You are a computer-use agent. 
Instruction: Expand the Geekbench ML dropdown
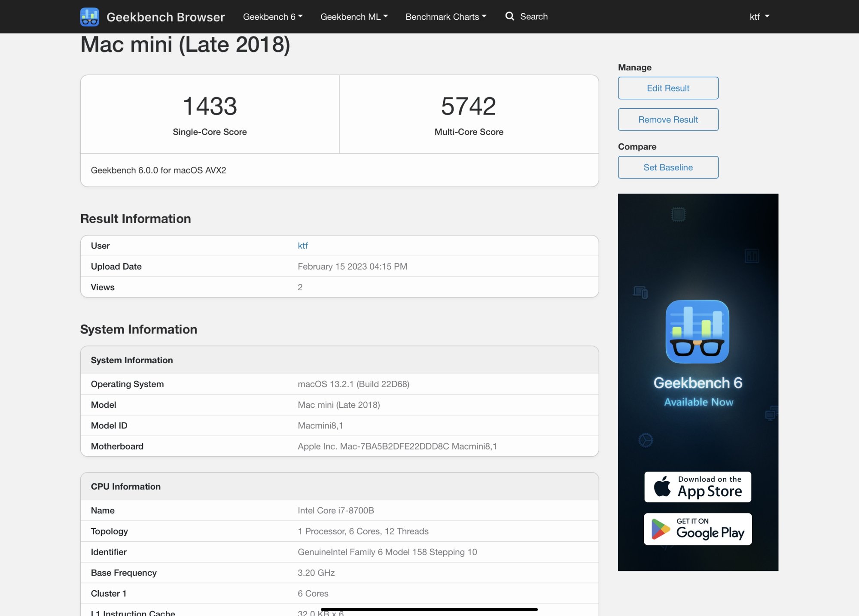354,17
